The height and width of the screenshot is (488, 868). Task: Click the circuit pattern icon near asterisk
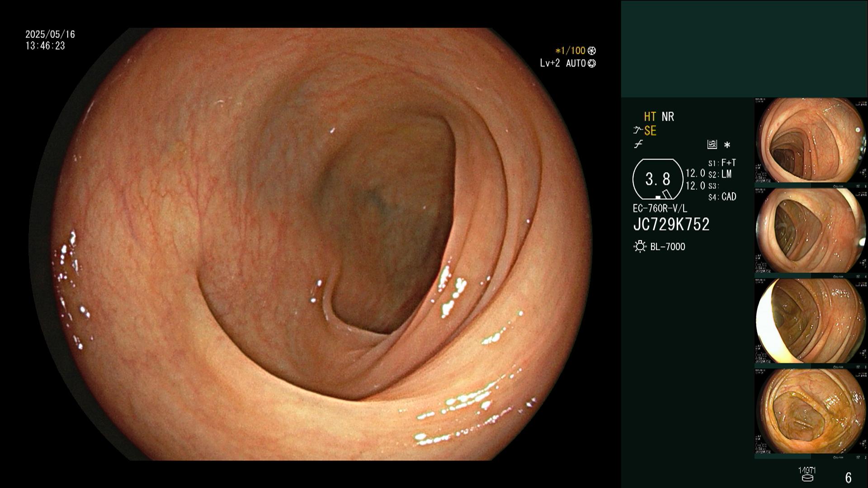point(712,145)
